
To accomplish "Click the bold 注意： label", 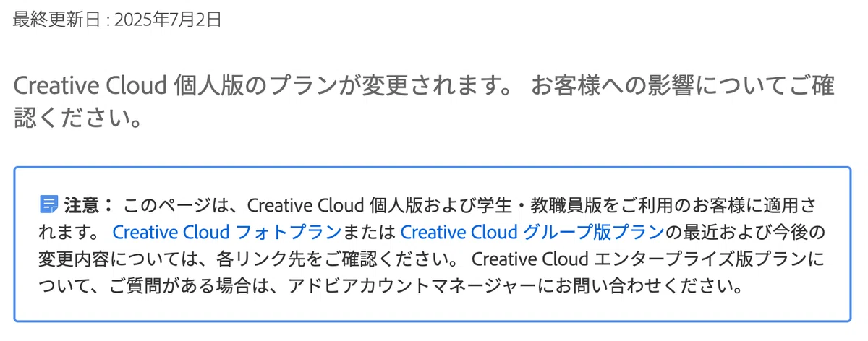I will pyautogui.click(x=88, y=205).
